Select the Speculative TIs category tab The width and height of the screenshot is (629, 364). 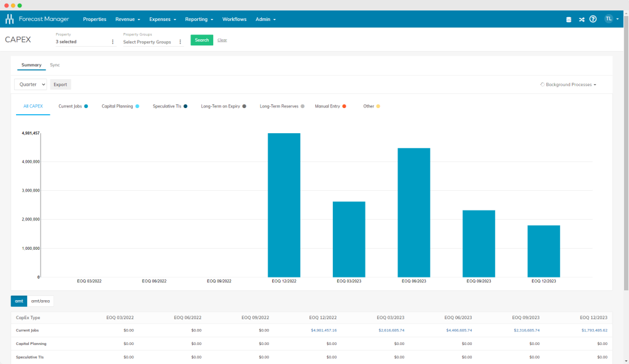(170, 106)
